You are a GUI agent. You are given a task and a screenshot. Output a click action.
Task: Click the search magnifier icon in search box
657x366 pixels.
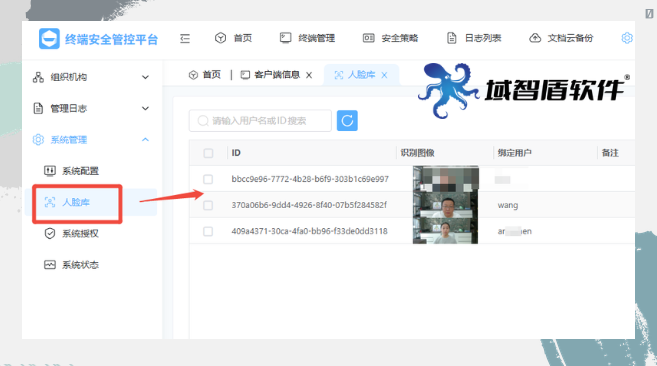click(203, 121)
